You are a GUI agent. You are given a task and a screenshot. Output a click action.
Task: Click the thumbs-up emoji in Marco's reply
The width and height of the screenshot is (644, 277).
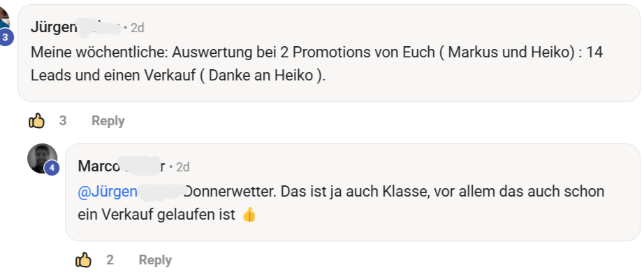tap(249, 215)
